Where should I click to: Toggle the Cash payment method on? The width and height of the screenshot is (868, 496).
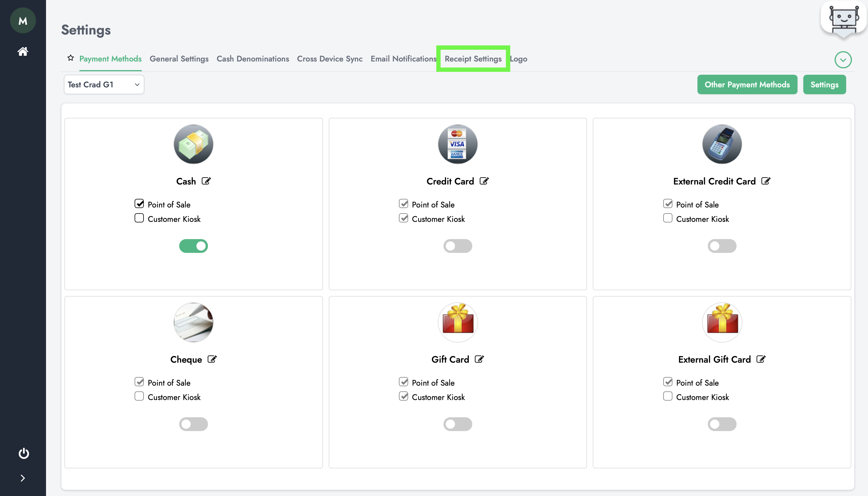[193, 245]
